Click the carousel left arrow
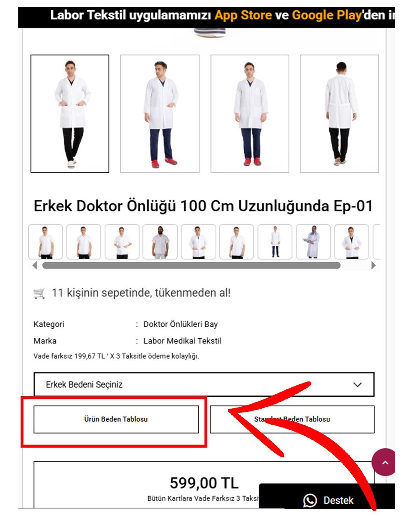Viewport: 420px width, 525px height. click(x=35, y=266)
